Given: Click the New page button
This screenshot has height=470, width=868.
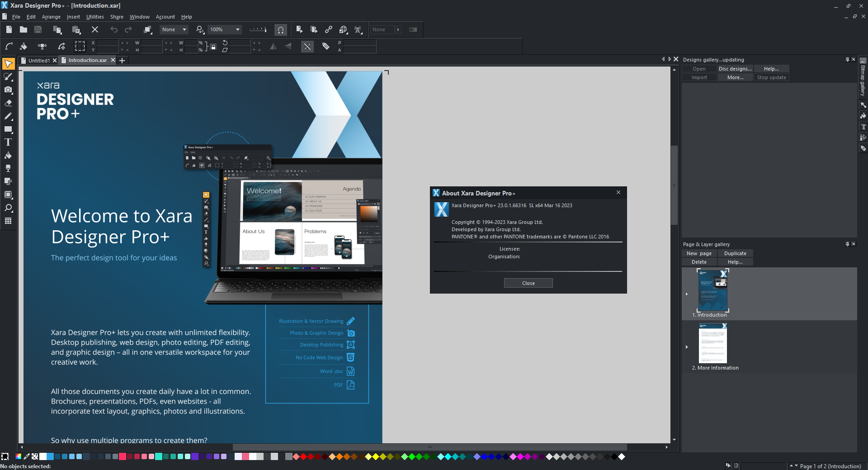Looking at the screenshot, I should click(699, 253).
